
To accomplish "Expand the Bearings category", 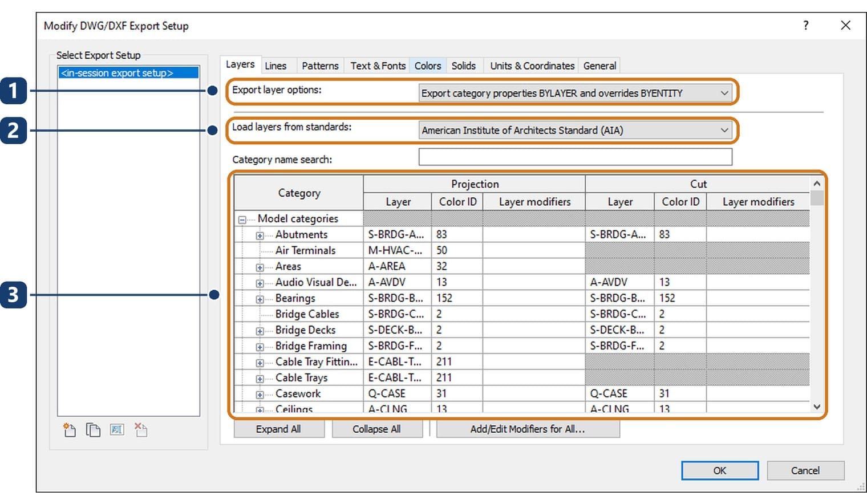I will [260, 299].
